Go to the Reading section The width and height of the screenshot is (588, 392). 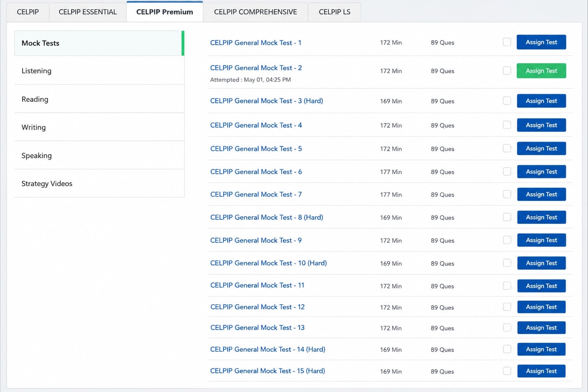(x=99, y=99)
